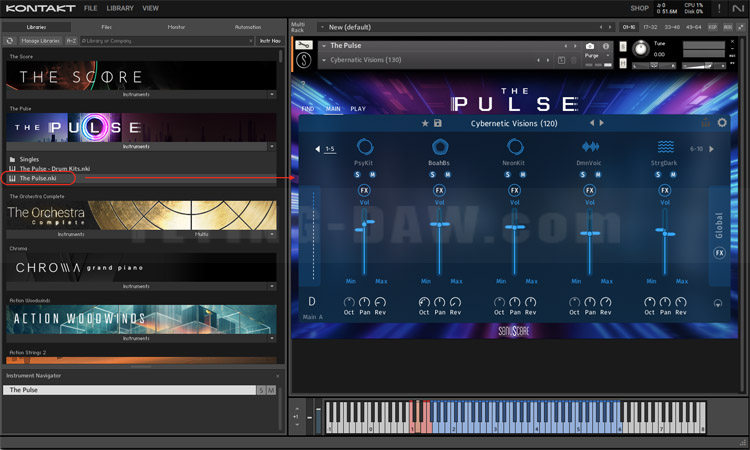Select the DmnVoic waveform icon

pos(590,146)
